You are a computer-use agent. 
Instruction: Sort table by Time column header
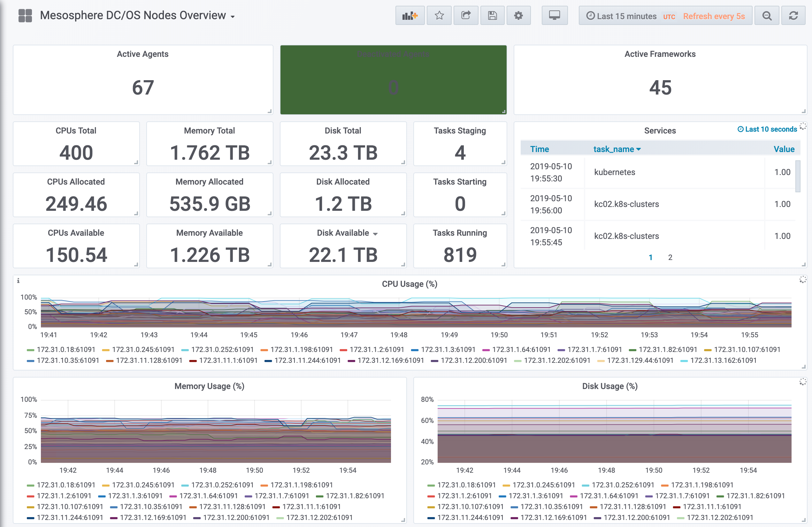pyautogui.click(x=539, y=149)
